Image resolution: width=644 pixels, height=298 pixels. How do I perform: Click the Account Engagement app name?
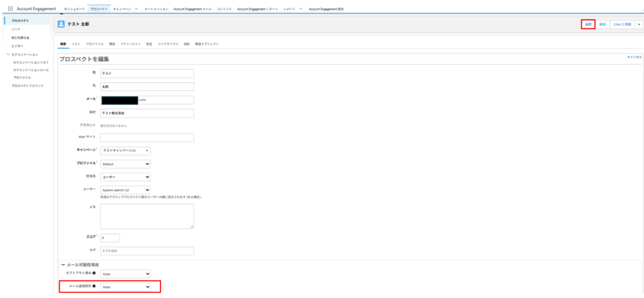pos(36,9)
